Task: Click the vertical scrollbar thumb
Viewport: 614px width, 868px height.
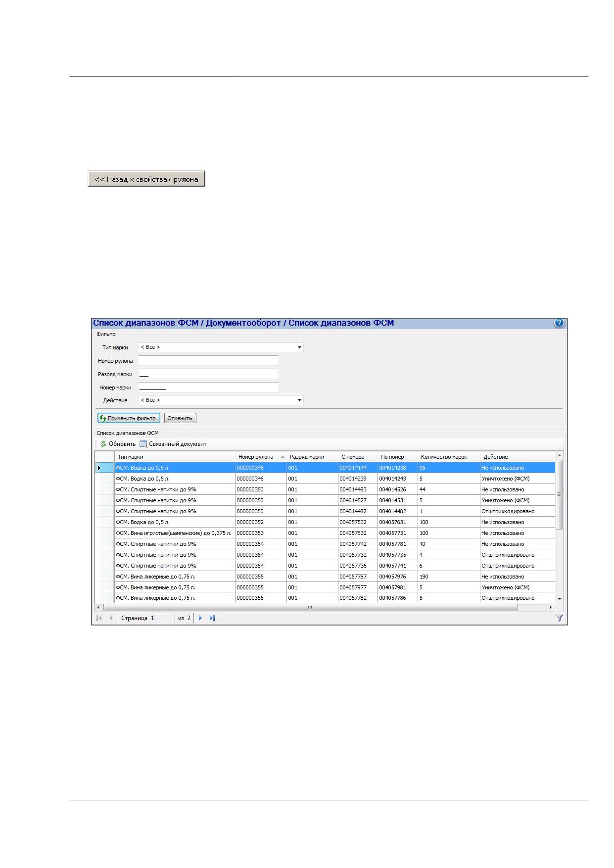Action: (560, 494)
